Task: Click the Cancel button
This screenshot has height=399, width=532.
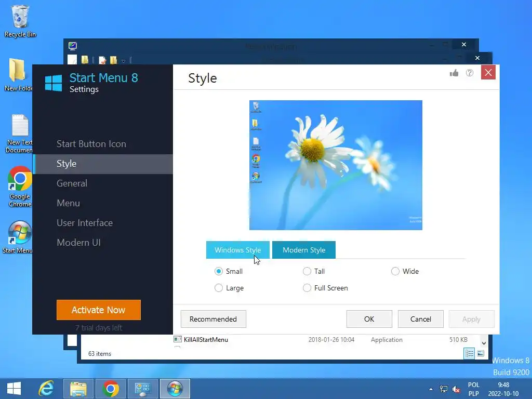Action: (x=421, y=320)
